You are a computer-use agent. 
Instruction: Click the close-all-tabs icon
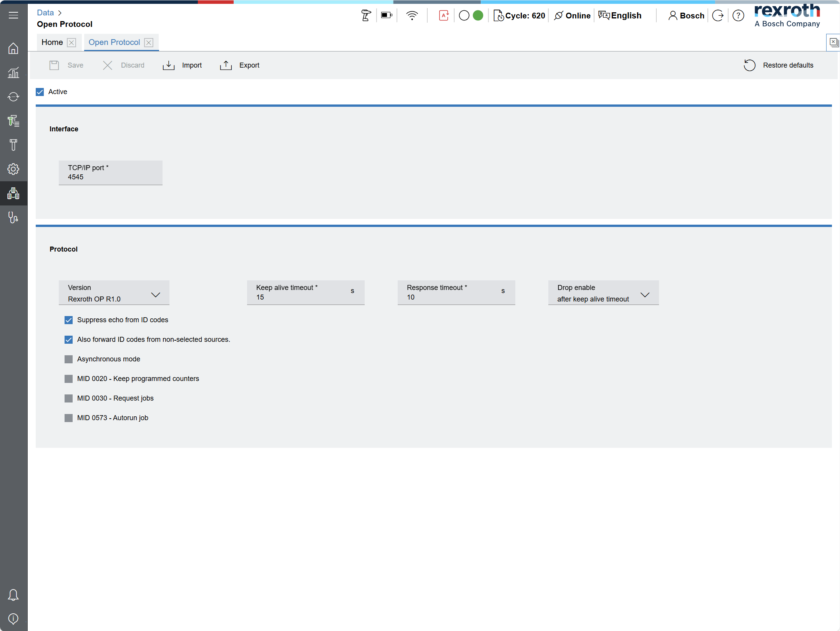tap(834, 42)
